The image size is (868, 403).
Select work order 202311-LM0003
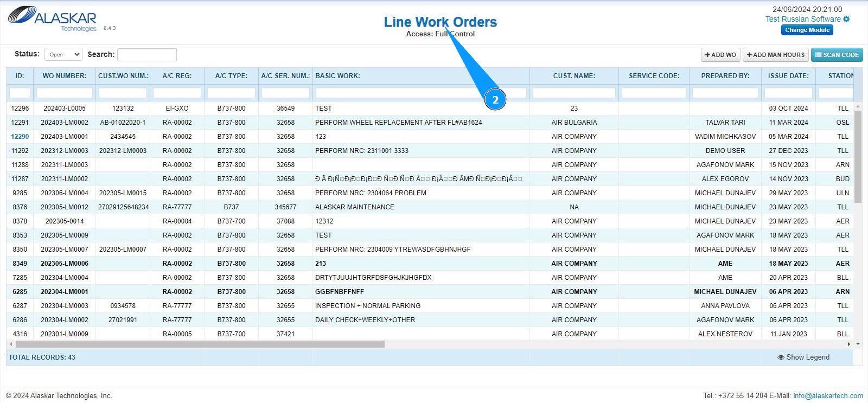[65, 165]
